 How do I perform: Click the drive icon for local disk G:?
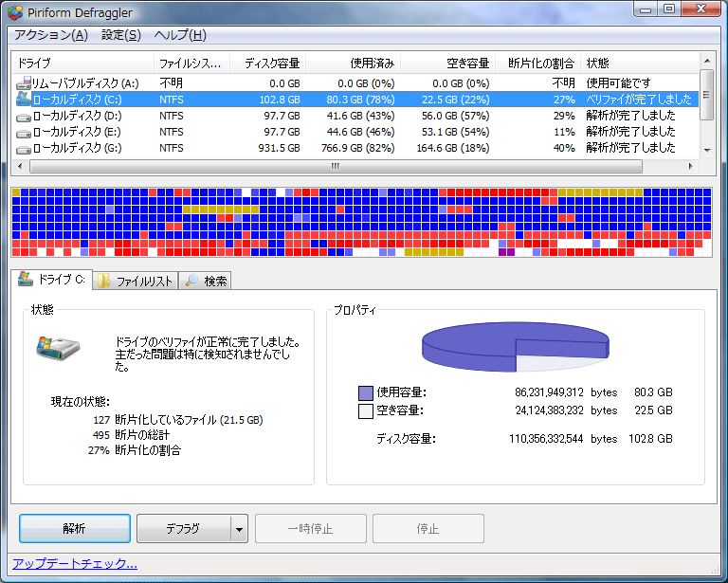[23, 150]
